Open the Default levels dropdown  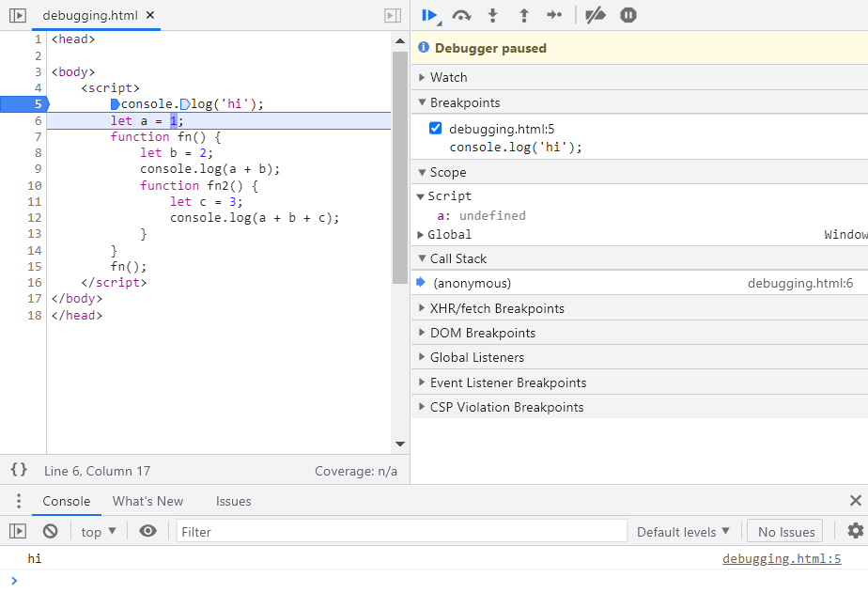(x=683, y=532)
